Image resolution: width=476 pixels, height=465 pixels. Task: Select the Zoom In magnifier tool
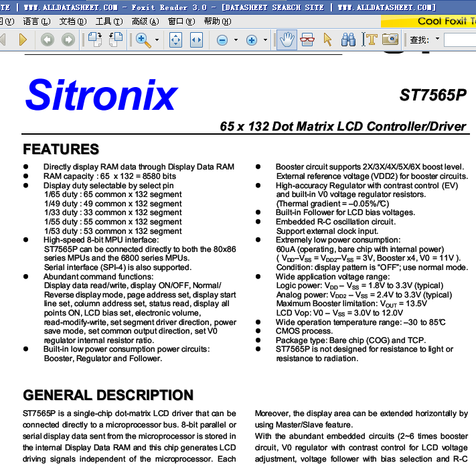coord(143,40)
